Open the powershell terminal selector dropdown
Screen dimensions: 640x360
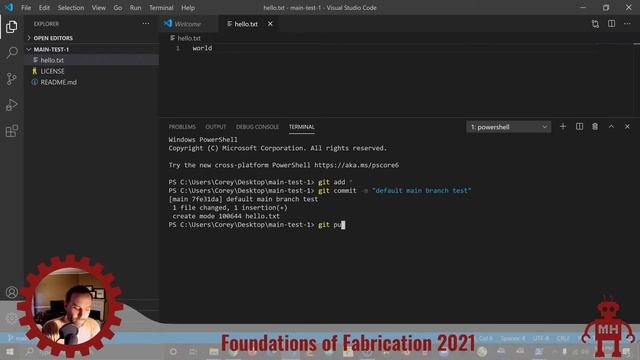coord(509,127)
